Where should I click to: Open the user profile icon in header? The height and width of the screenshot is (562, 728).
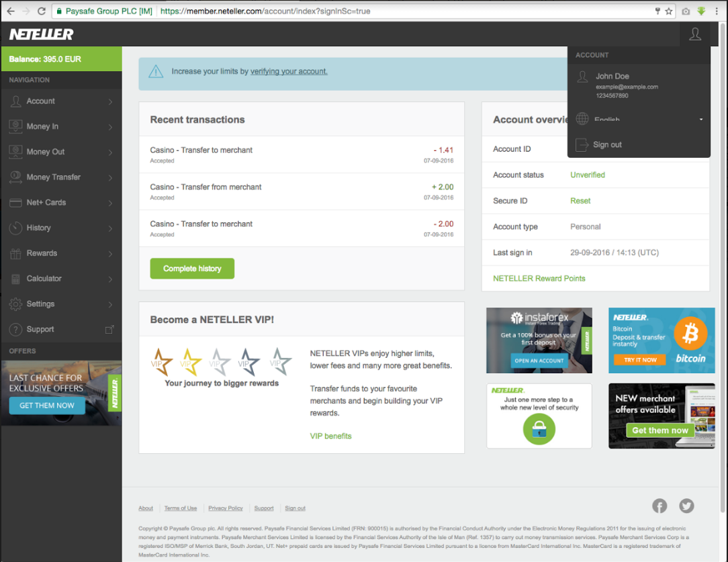pyautogui.click(x=694, y=34)
